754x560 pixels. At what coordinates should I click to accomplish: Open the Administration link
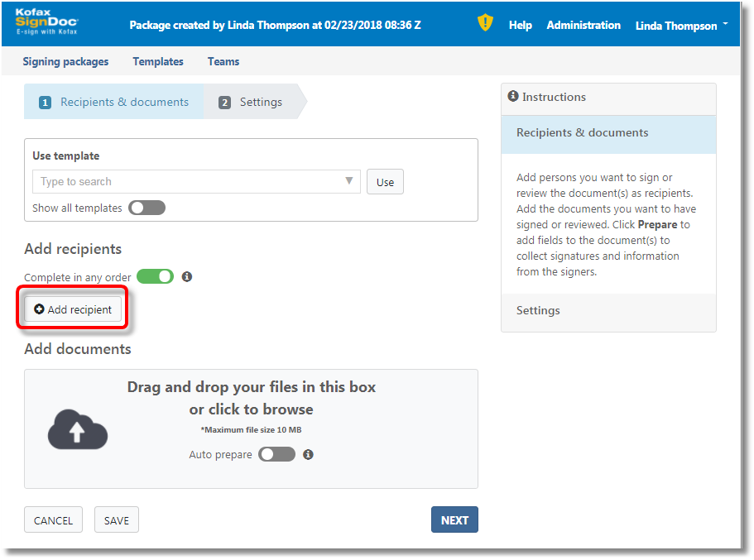pyautogui.click(x=584, y=25)
